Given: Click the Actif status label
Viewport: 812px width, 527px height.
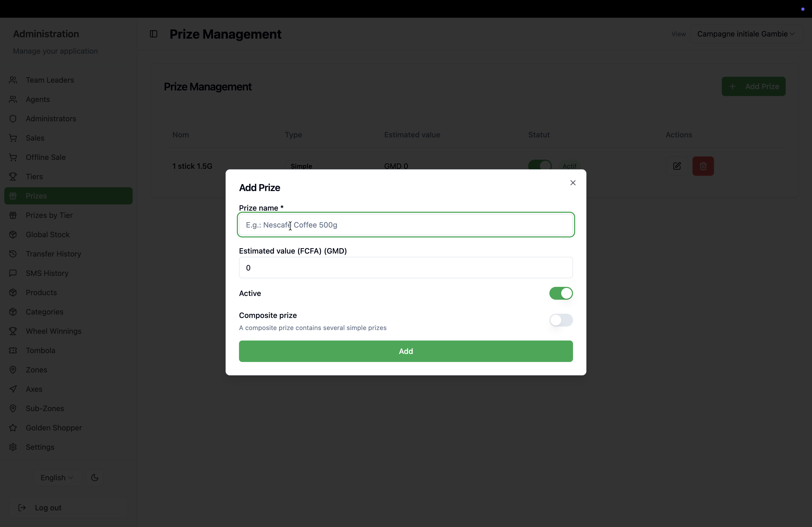Looking at the screenshot, I should (x=570, y=166).
